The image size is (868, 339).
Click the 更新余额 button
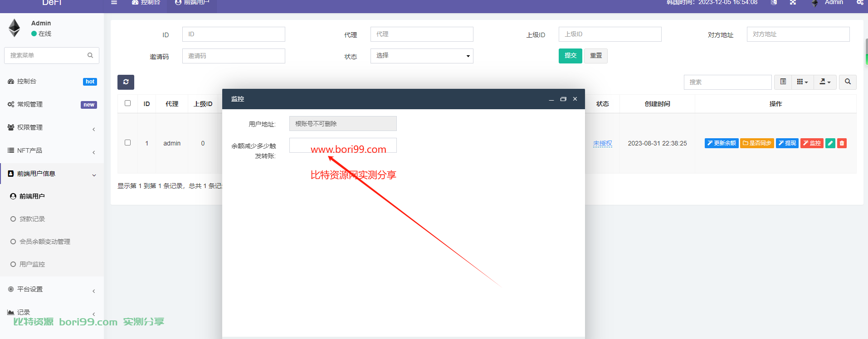click(722, 143)
